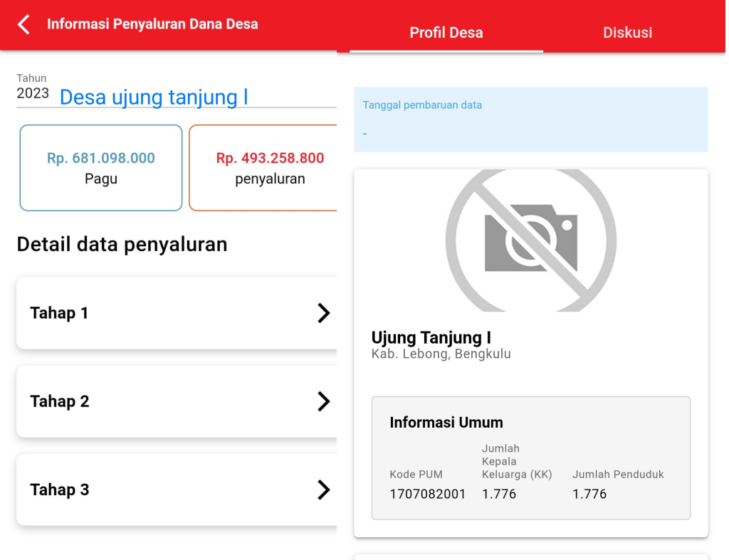Select the Kode PUM value 1707082001
Viewport: 729px width, 560px height.
pos(427,494)
